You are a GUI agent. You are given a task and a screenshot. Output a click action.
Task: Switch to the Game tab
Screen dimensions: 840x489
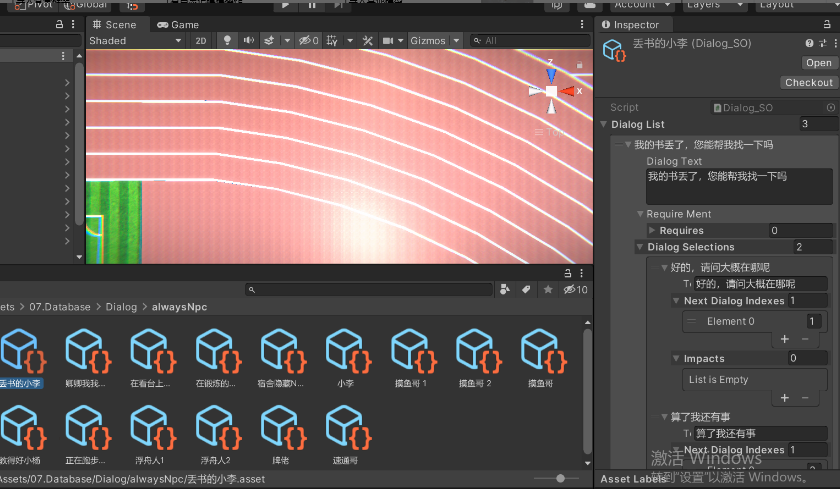pyautogui.click(x=178, y=24)
